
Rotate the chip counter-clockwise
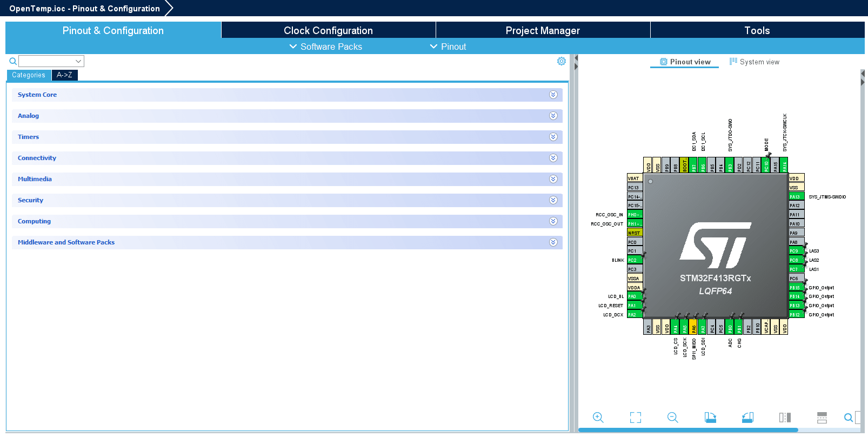(747, 417)
